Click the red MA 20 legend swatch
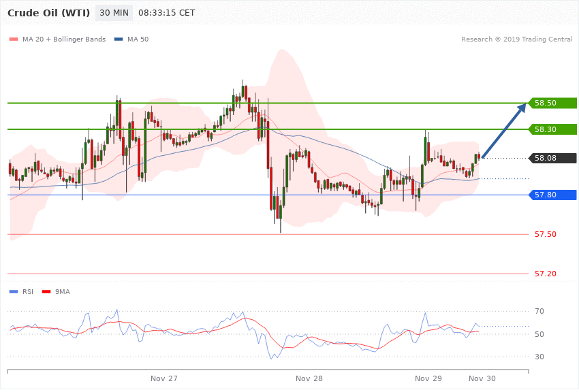The height and width of the screenshot is (392, 579). point(14,39)
